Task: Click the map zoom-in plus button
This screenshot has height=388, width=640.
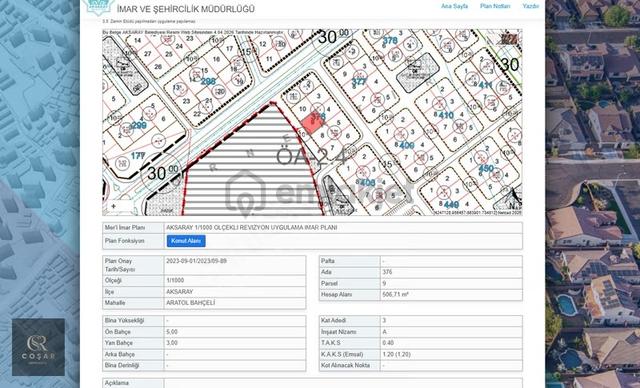Action: point(113,206)
